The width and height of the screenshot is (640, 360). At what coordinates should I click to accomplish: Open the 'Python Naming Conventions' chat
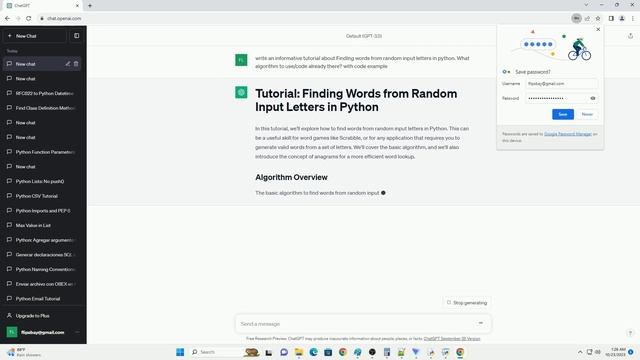tap(42, 269)
